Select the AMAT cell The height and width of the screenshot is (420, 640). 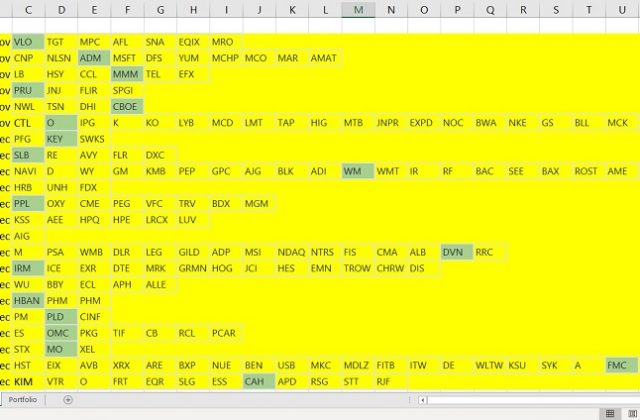point(324,58)
